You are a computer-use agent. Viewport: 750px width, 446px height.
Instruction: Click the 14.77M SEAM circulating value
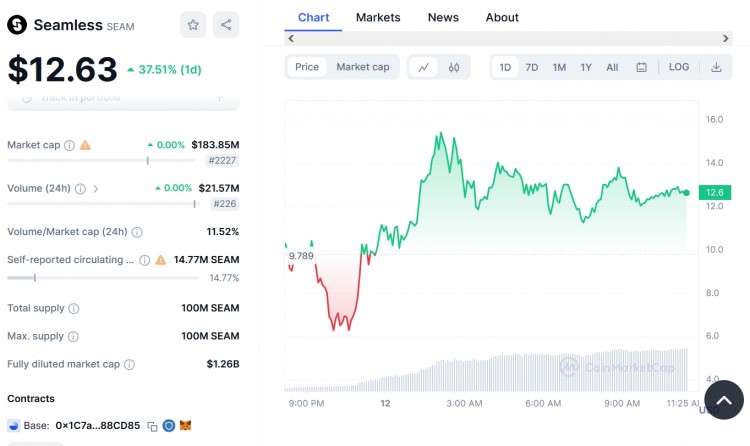tap(207, 260)
